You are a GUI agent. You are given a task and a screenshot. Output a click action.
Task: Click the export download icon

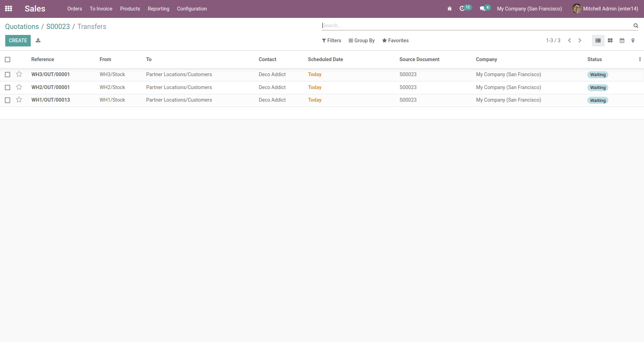(x=38, y=41)
